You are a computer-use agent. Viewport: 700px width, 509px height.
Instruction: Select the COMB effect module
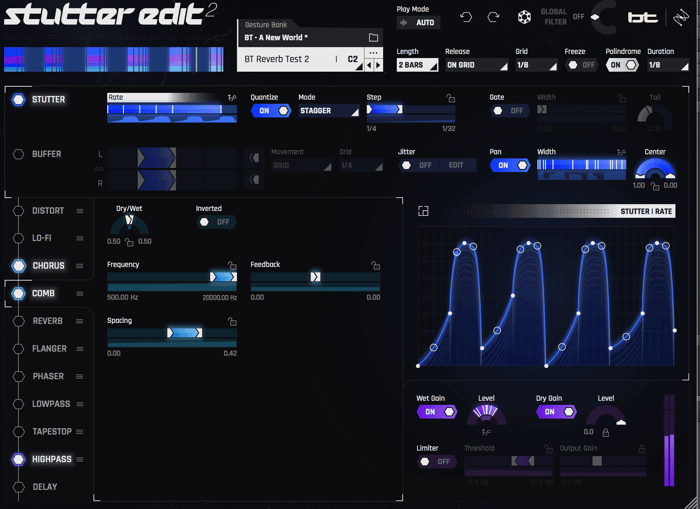(x=43, y=293)
